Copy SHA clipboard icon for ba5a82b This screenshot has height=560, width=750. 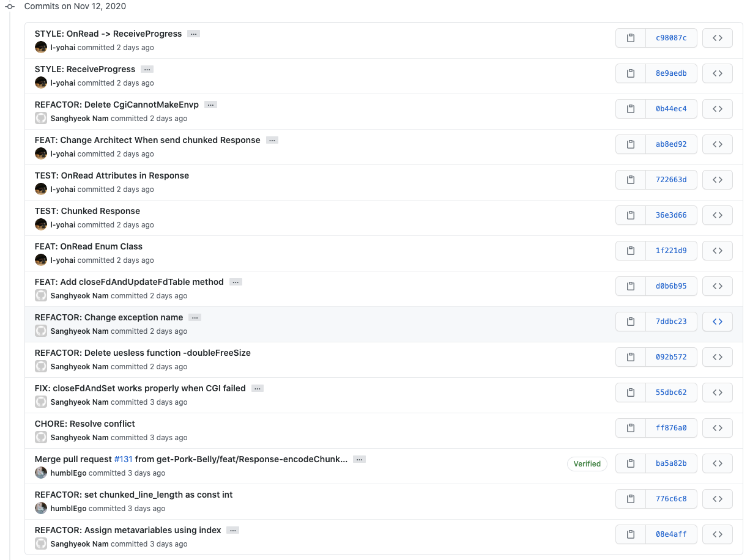pos(630,463)
